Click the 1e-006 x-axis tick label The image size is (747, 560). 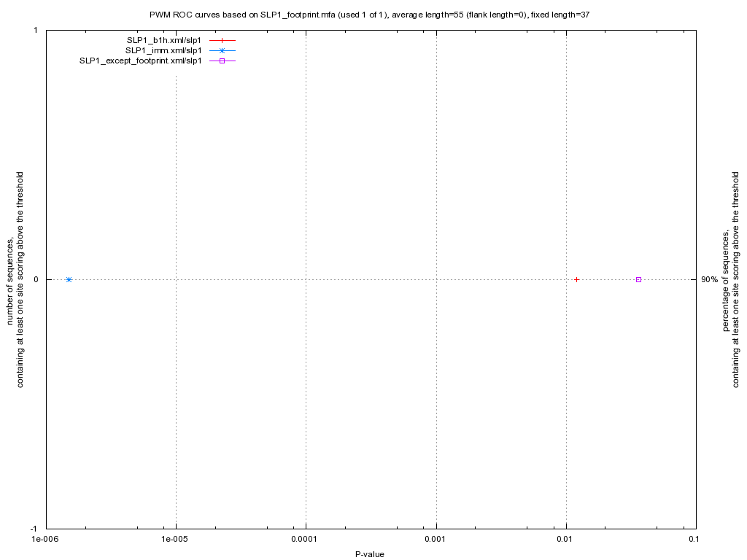pos(44,540)
